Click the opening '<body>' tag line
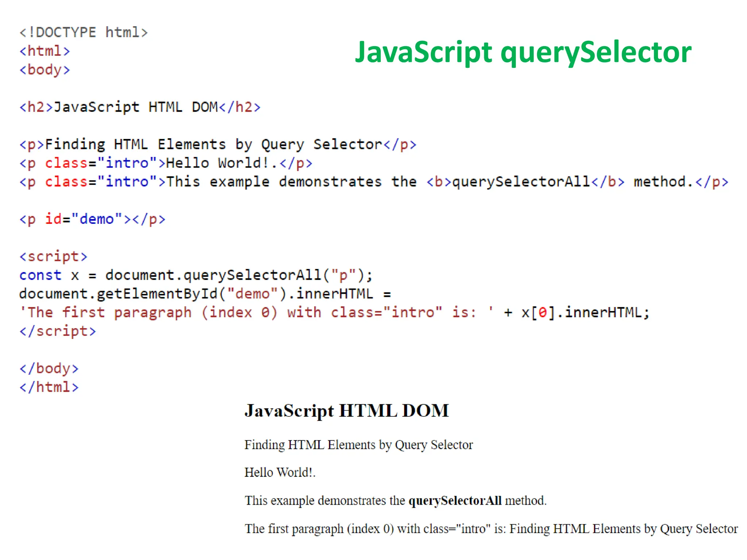 pyautogui.click(x=44, y=70)
